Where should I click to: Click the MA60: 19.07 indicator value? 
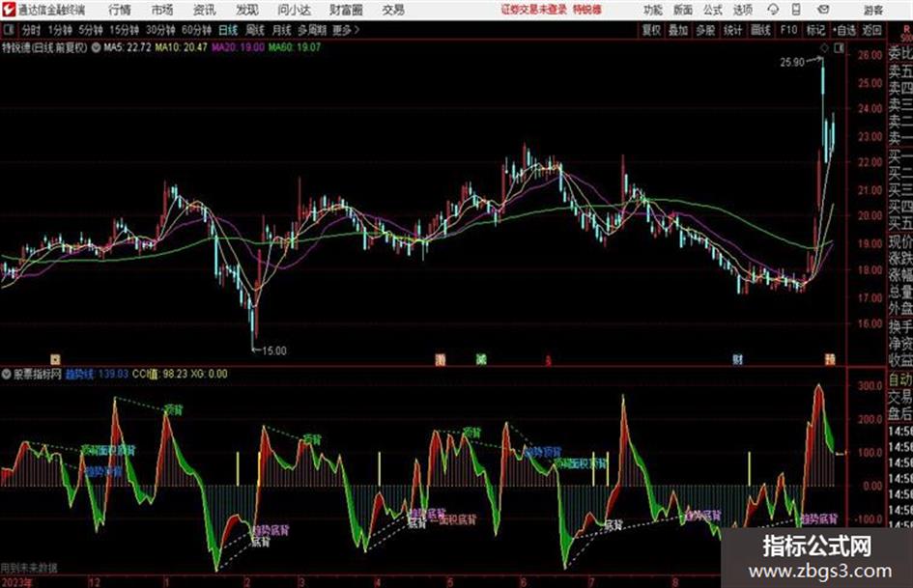click(x=295, y=47)
